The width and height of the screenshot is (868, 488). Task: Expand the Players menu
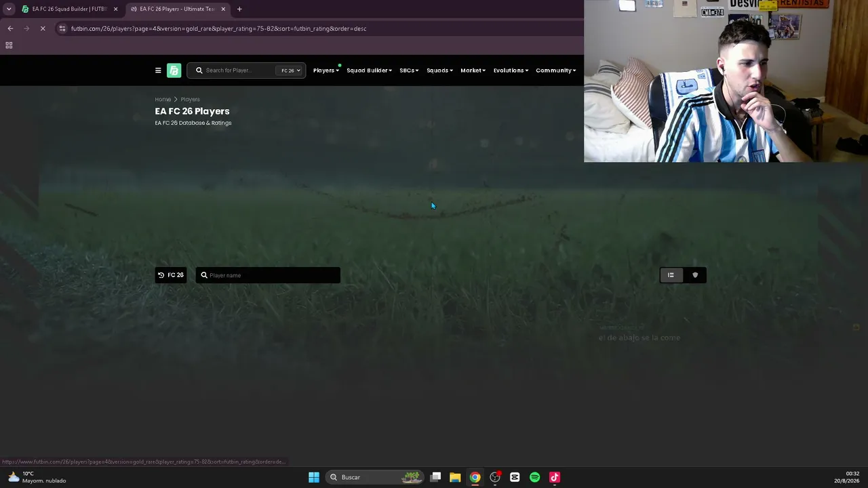(x=325, y=70)
